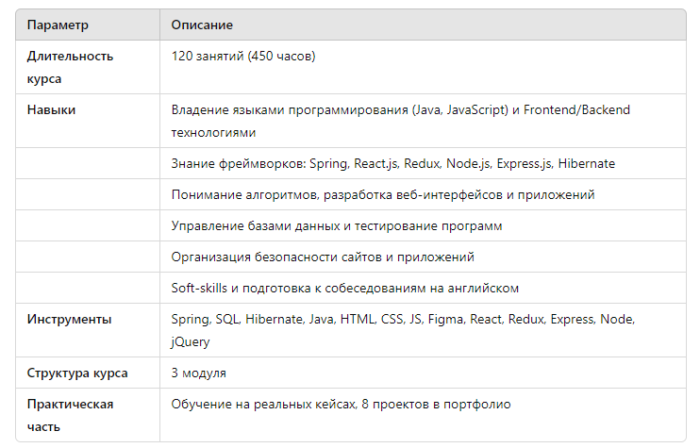Click the "Параметр" column header
The image size is (700, 448).
tap(58, 24)
